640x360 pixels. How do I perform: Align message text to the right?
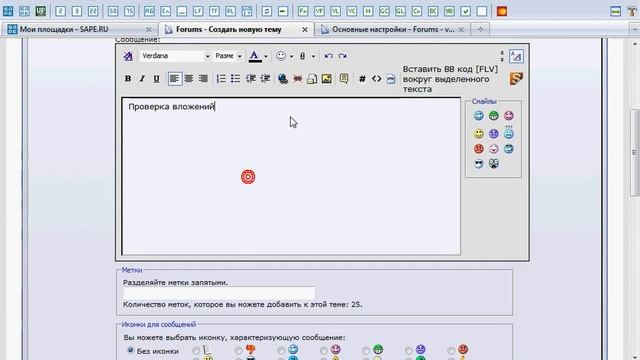(x=203, y=79)
